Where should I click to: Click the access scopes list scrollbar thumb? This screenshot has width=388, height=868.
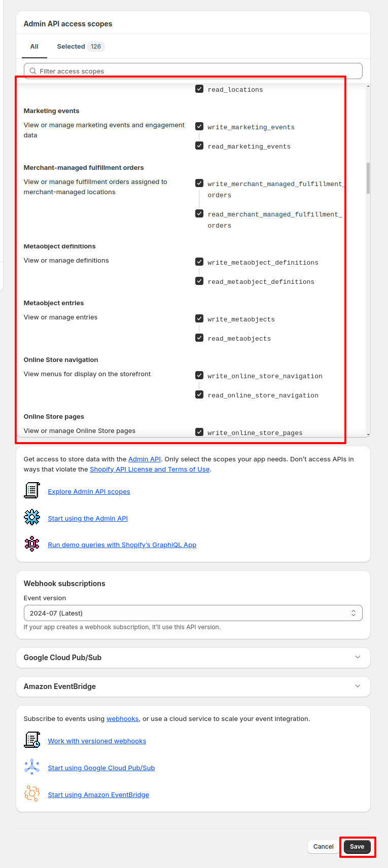[368, 178]
